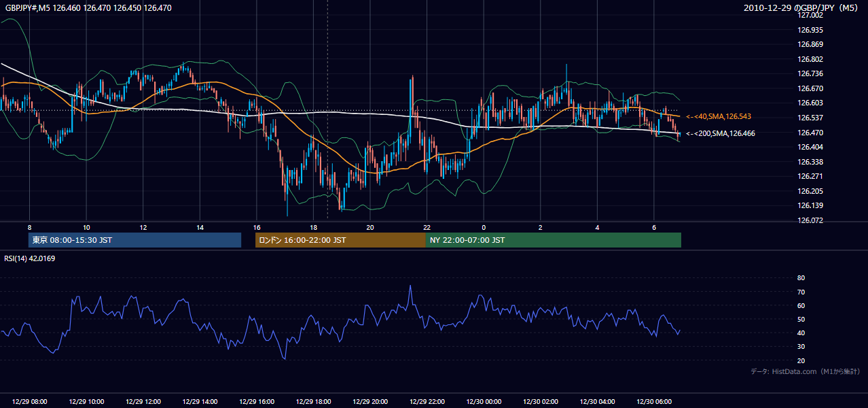This screenshot has height=408, width=868.
Task: Click the 126.537 price axis label
Action: pyautogui.click(x=810, y=118)
